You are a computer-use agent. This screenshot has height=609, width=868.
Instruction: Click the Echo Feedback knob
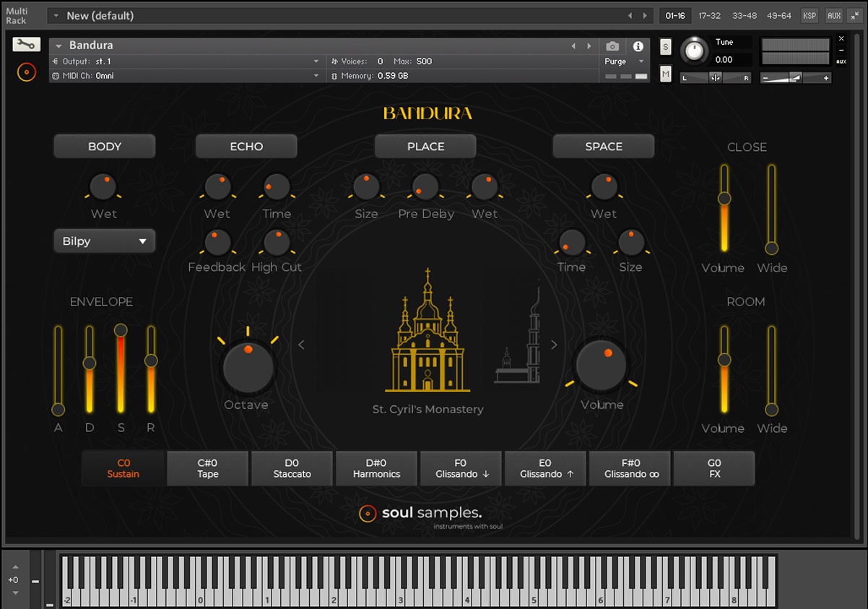(x=217, y=243)
